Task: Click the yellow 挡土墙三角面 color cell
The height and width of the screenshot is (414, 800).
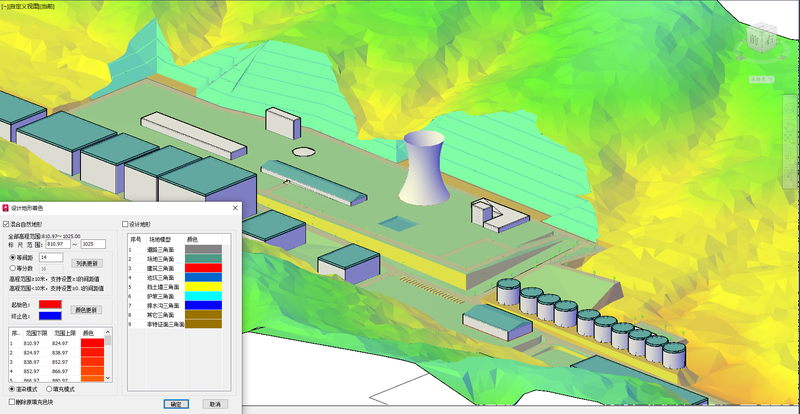Action: click(x=204, y=287)
